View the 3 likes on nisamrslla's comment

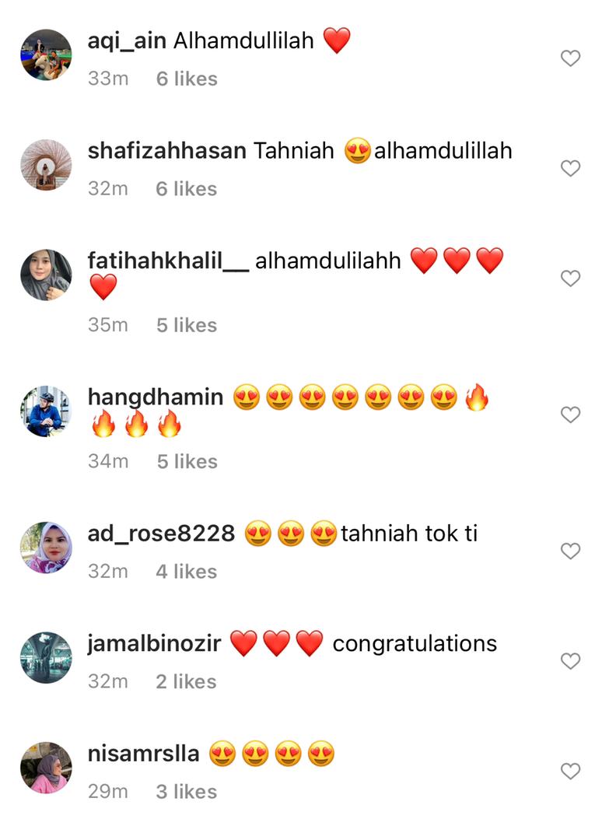pos(187,792)
